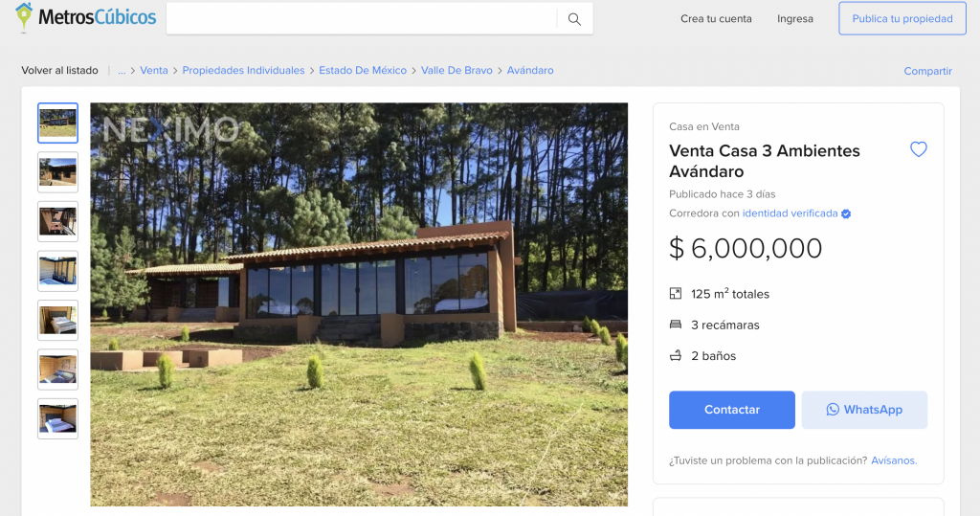
Task: Open the Ingresa menu item
Action: (x=795, y=19)
